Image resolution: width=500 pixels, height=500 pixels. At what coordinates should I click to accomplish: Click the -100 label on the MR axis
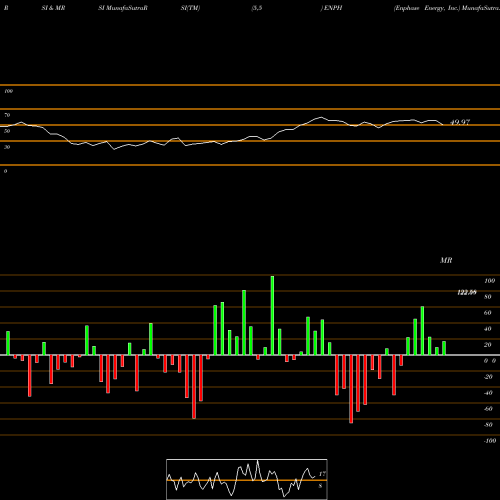[489, 441]
